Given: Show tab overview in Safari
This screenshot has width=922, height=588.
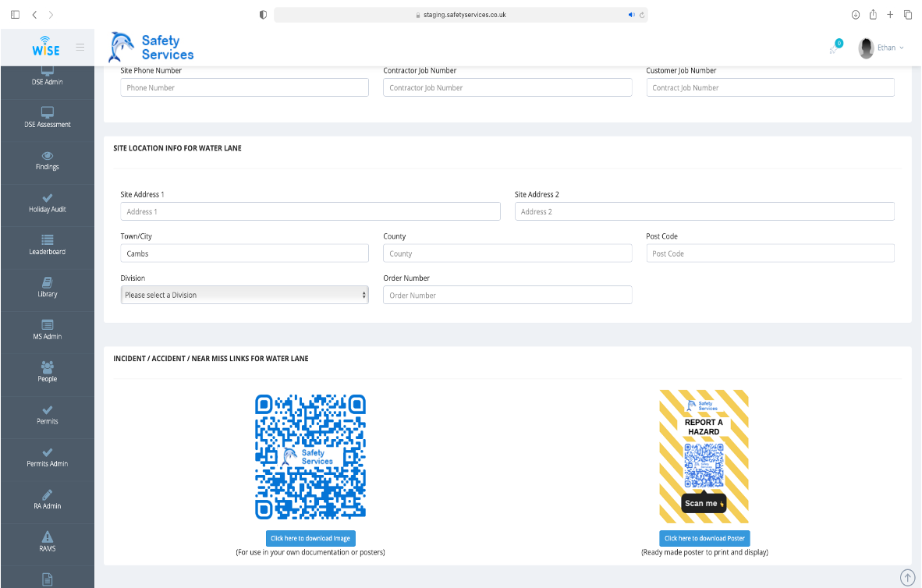Looking at the screenshot, I should click(907, 15).
